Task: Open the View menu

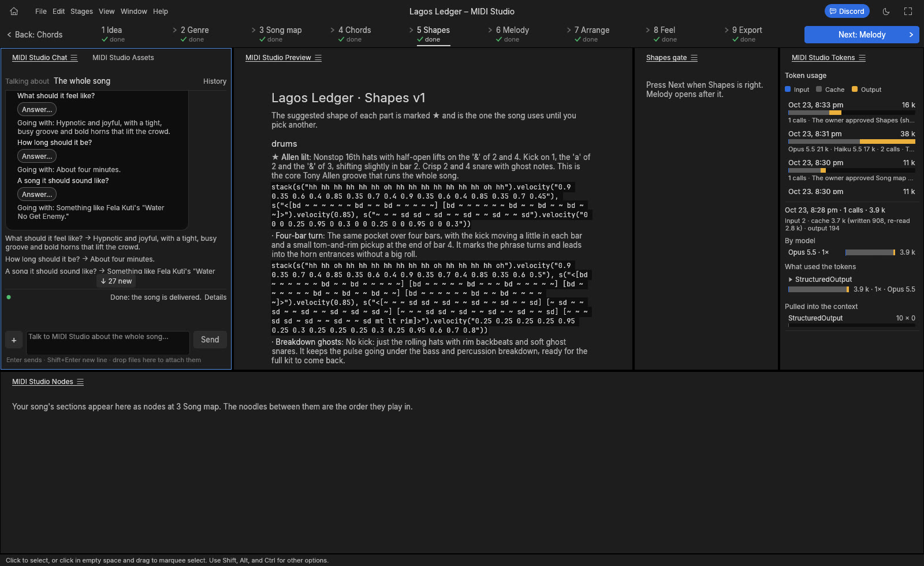Action: (106, 12)
